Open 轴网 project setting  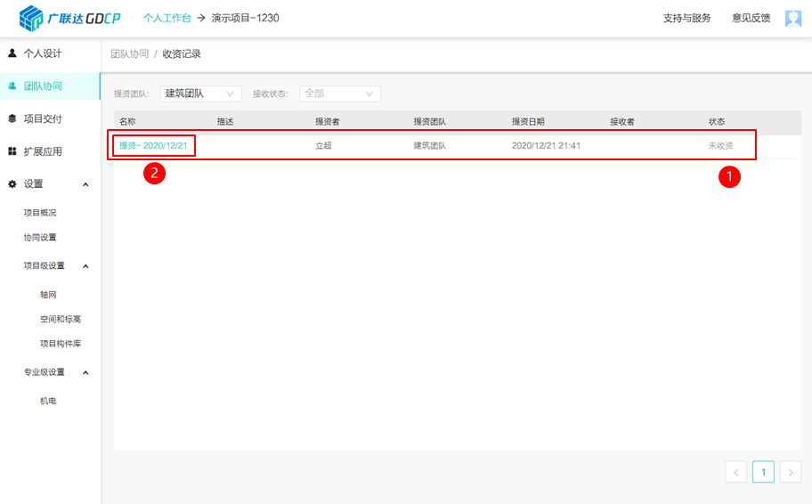(x=48, y=295)
